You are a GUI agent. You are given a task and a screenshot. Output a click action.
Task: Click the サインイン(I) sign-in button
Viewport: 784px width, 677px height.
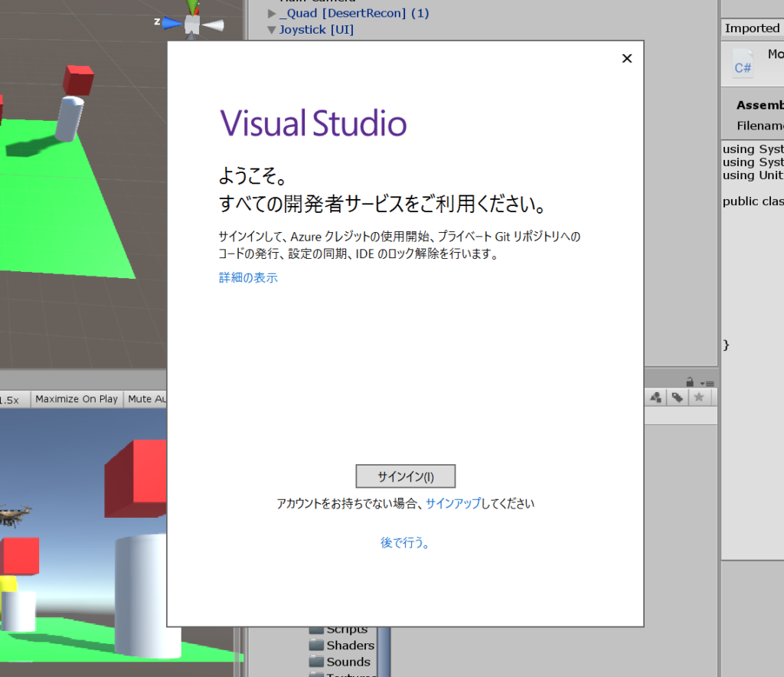click(x=406, y=476)
